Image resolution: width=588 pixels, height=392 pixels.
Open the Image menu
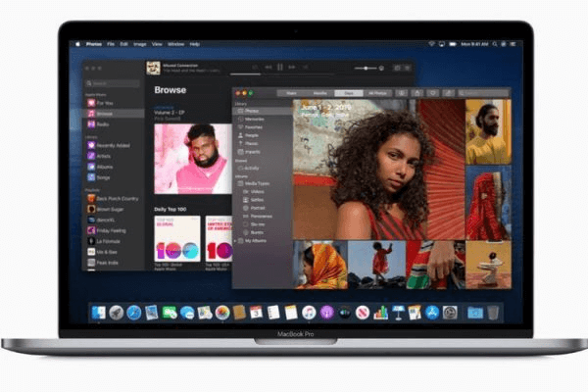pyautogui.click(x=140, y=44)
